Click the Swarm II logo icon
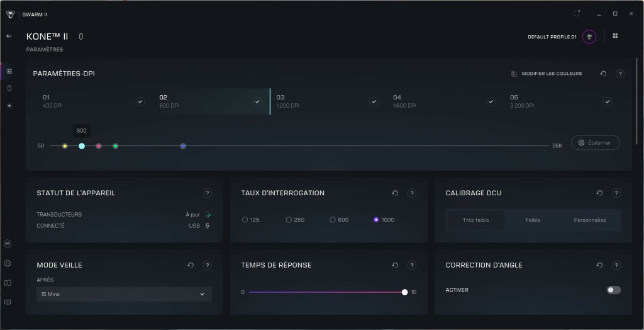644x330 pixels. (10, 14)
